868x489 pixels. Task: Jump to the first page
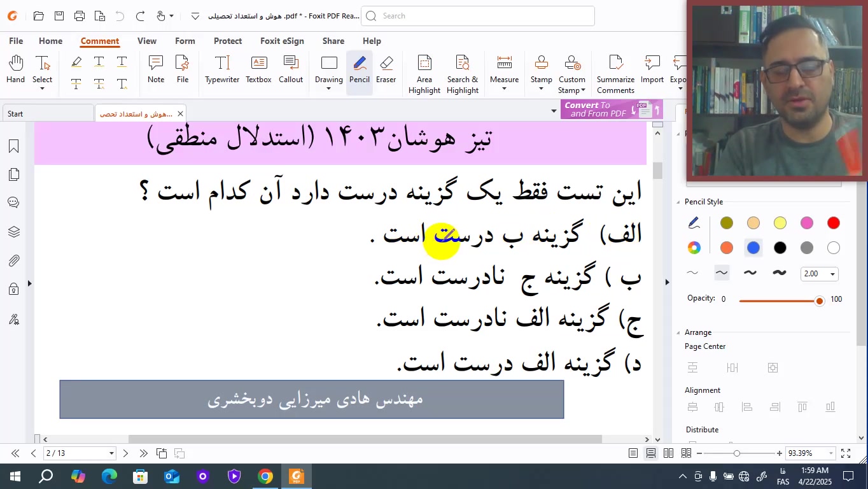click(x=15, y=453)
